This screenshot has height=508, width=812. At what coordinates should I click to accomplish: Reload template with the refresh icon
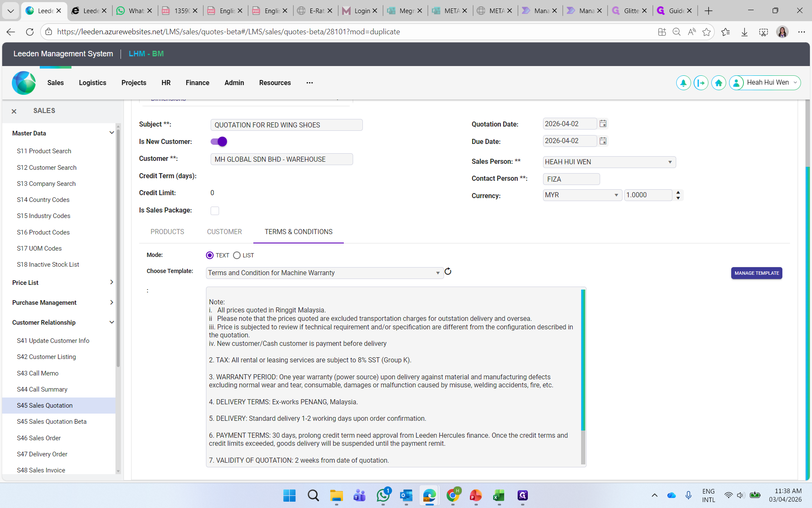coord(448,272)
